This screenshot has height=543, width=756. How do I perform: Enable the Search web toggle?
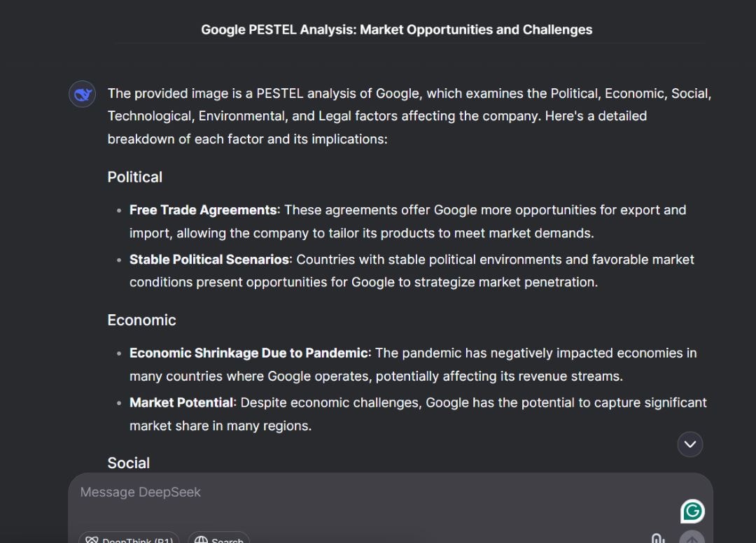[219, 537]
